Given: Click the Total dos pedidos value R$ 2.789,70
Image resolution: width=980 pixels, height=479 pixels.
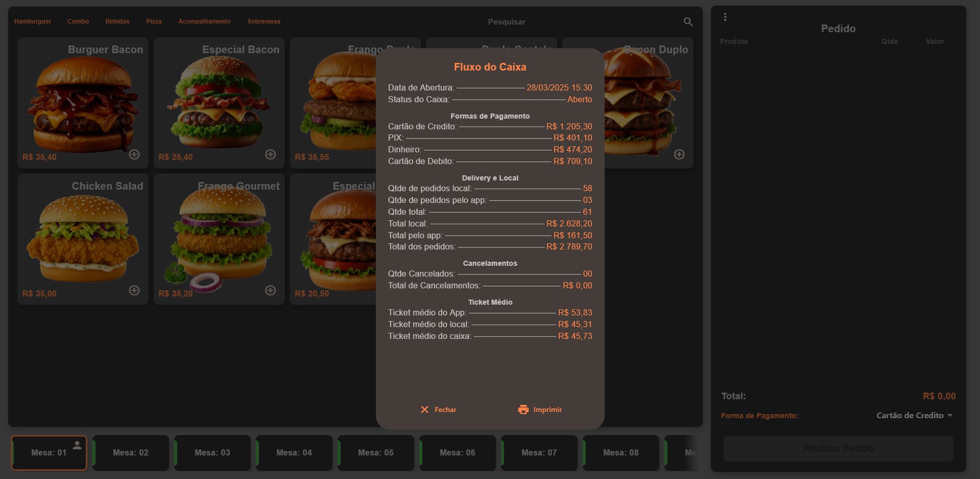Looking at the screenshot, I should pyautogui.click(x=569, y=246).
